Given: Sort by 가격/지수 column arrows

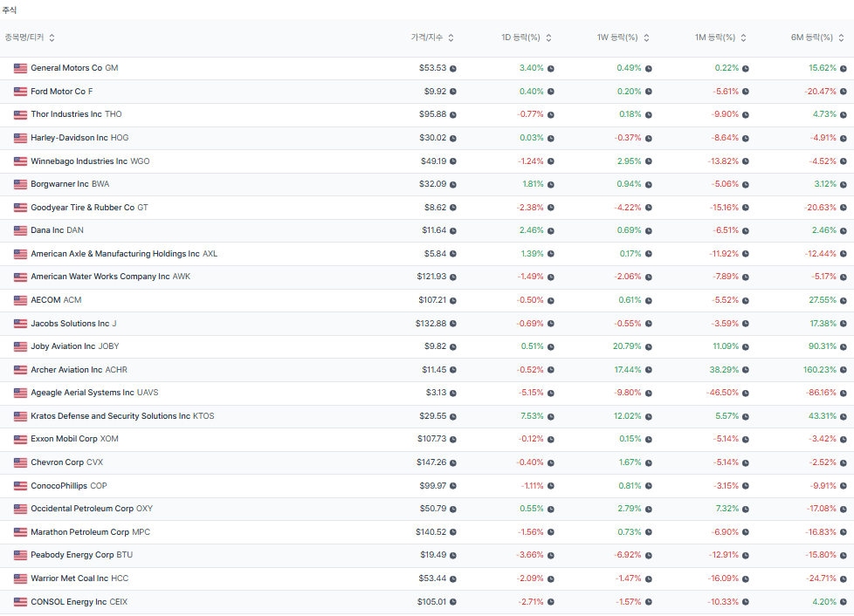Looking at the screenshot, I should [x=451, y=38].
